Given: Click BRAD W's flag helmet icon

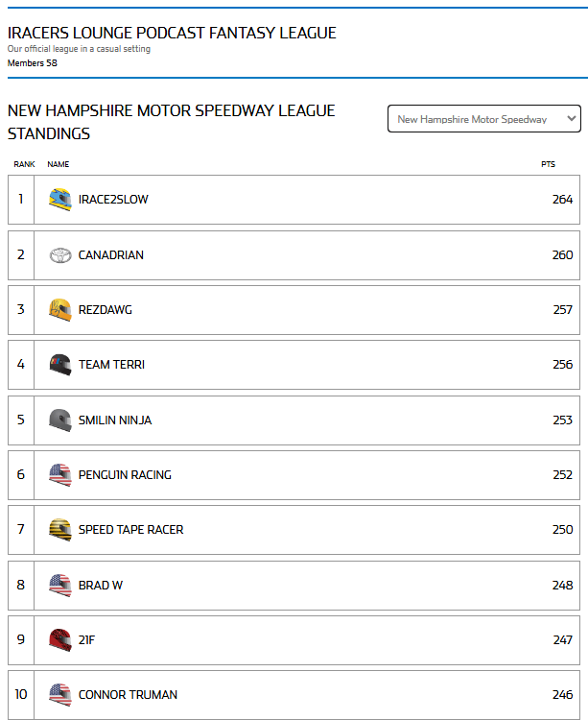Looking at the screenshot, I should pos(60,585).
